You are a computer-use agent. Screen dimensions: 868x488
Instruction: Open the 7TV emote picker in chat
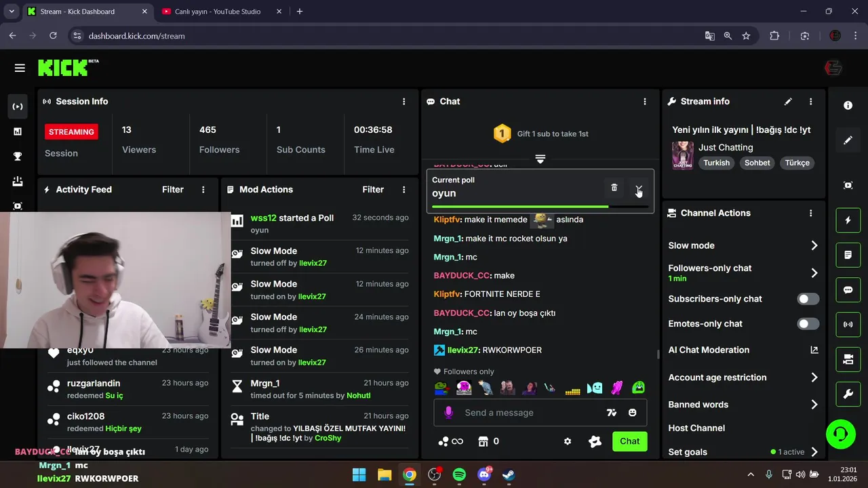612,413
